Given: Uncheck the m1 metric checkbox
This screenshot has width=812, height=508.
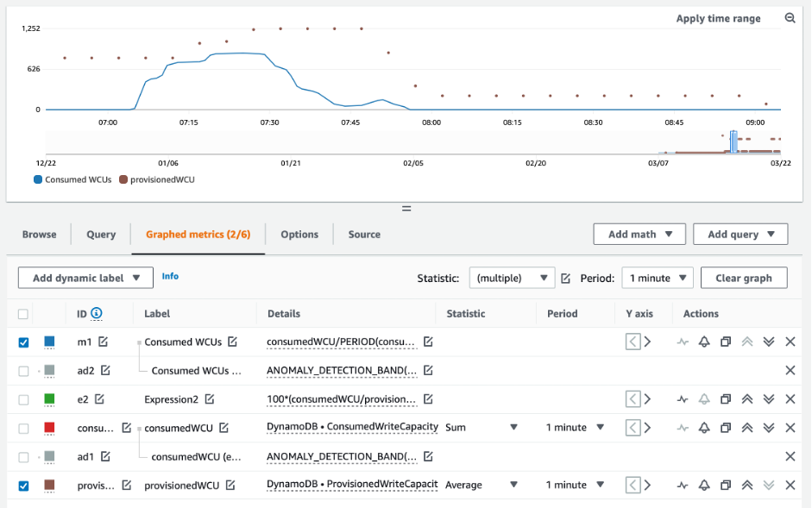Looking at the screenshot, I should click(x=23, y=342).
